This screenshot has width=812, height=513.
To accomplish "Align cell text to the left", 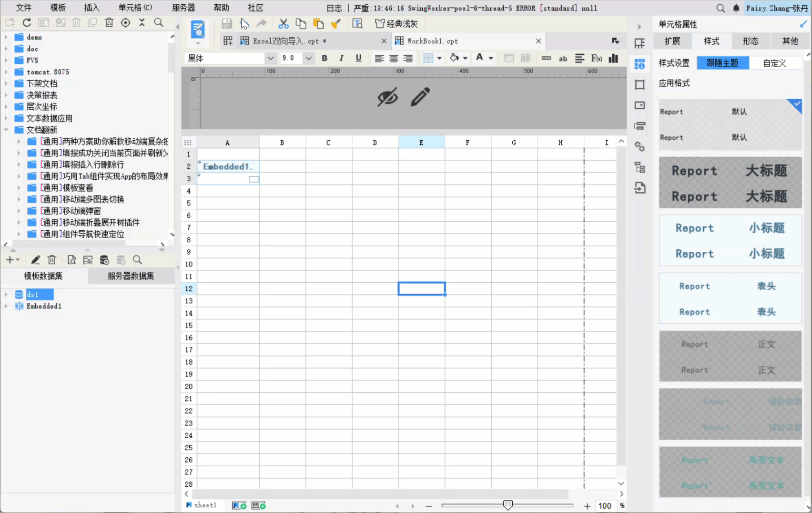I will click(x=379, y=58).
